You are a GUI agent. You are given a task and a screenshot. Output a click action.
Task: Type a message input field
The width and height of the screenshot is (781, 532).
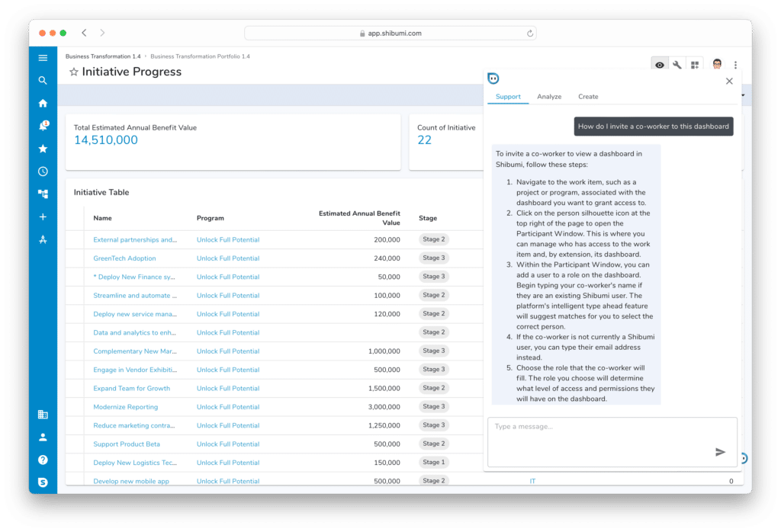[x=612, y=442]
